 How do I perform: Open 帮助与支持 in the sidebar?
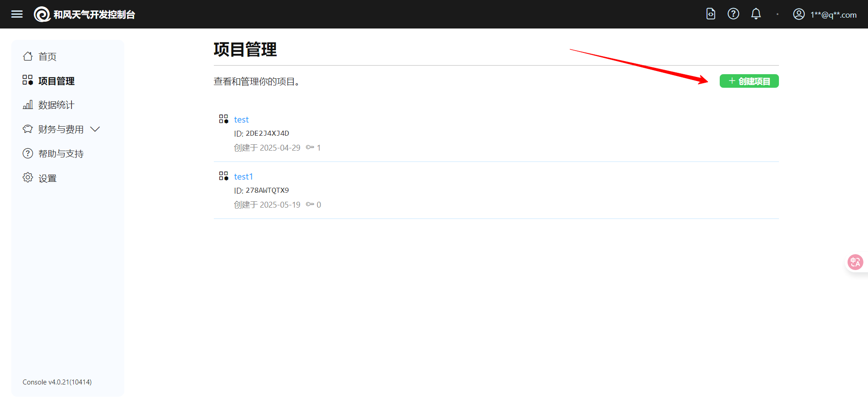[x=61, y=154]
